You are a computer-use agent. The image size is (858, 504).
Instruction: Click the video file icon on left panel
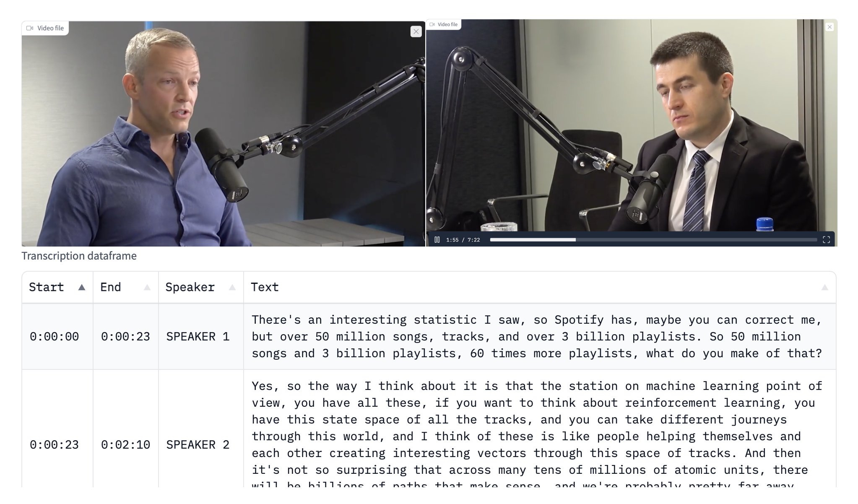pos(30,28)
